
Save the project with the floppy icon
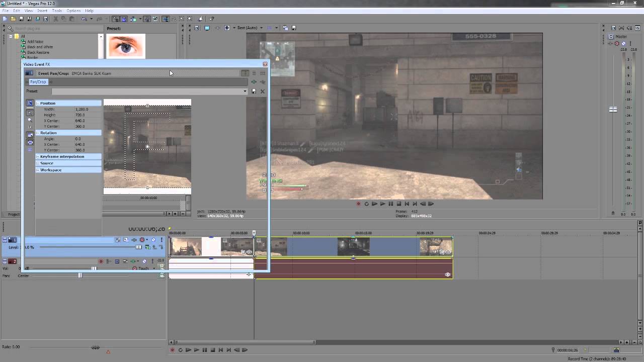[x=21, y=19]
